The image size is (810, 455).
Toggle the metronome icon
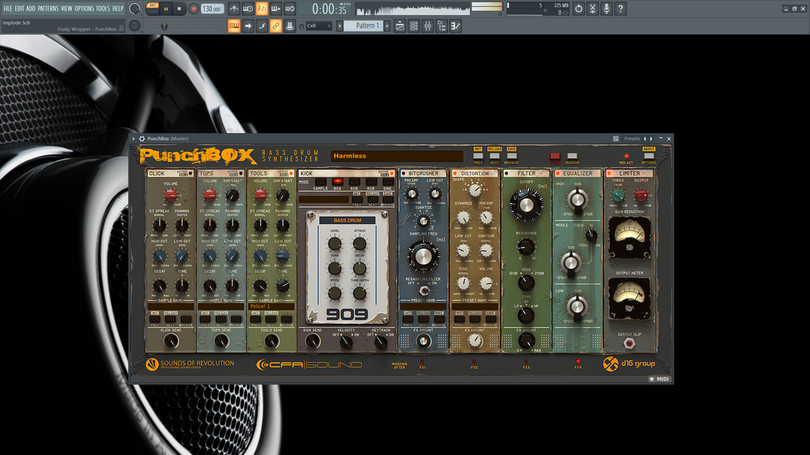234,9
